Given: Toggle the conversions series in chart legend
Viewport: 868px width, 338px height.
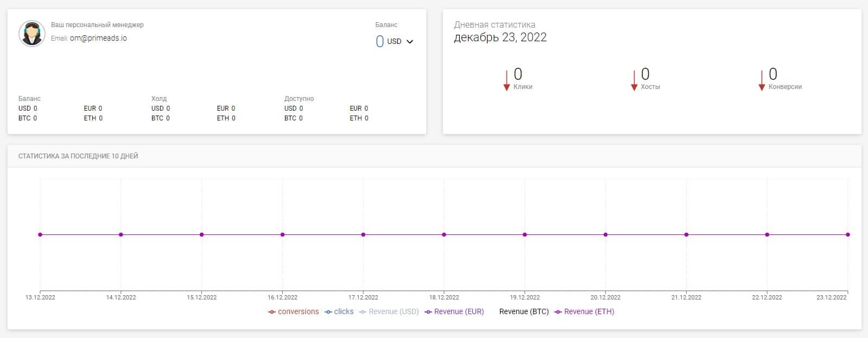Looking at the screenshot, I should 294,311.
